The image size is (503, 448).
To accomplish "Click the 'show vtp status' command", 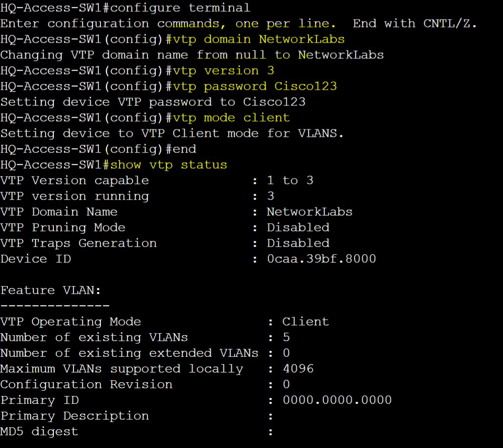I will click(169, 165).
